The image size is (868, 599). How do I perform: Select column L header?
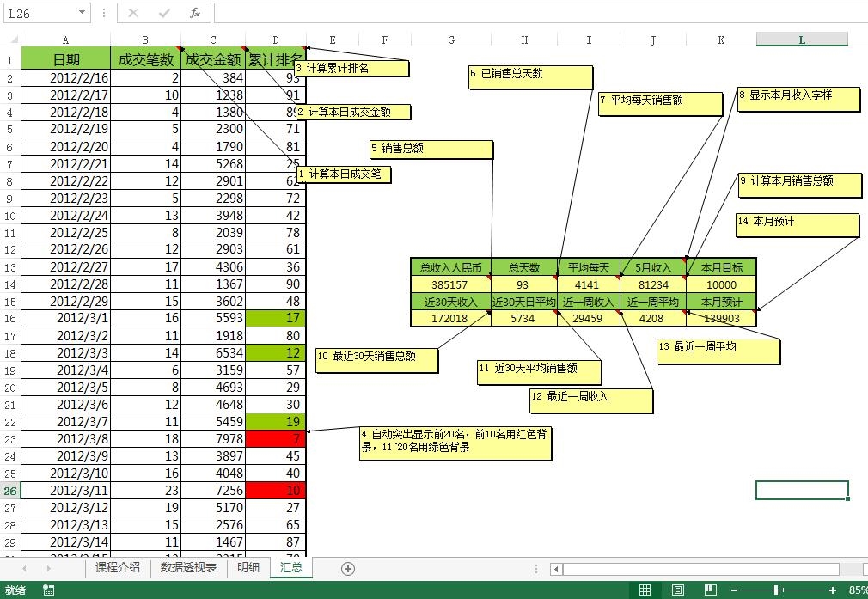tap(802, 40)
